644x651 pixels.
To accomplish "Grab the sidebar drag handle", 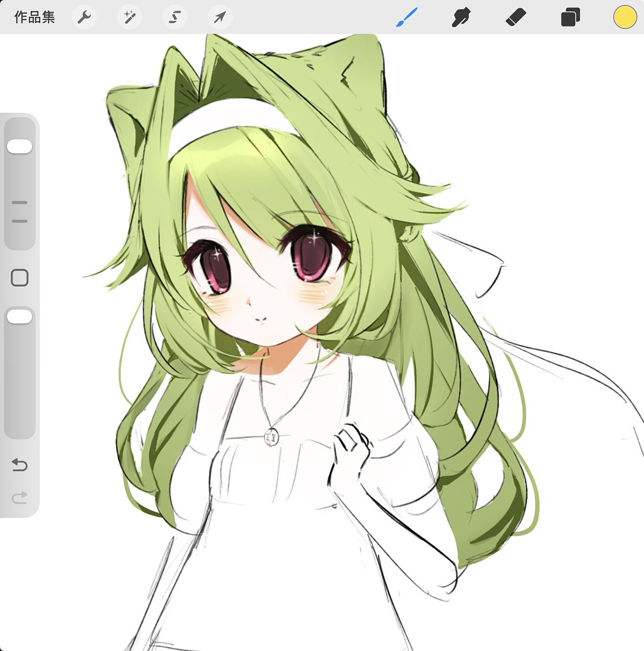I will 20,212.
